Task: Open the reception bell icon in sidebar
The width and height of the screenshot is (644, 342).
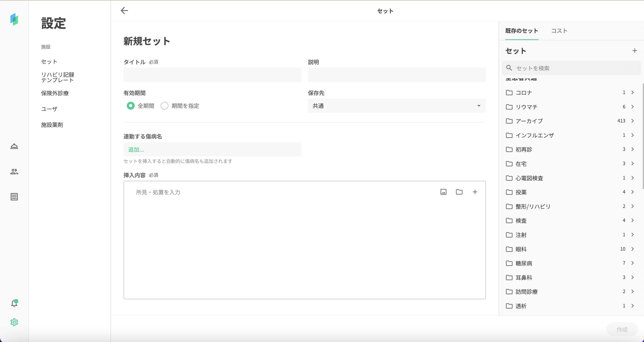Action: tap(14, 146)
